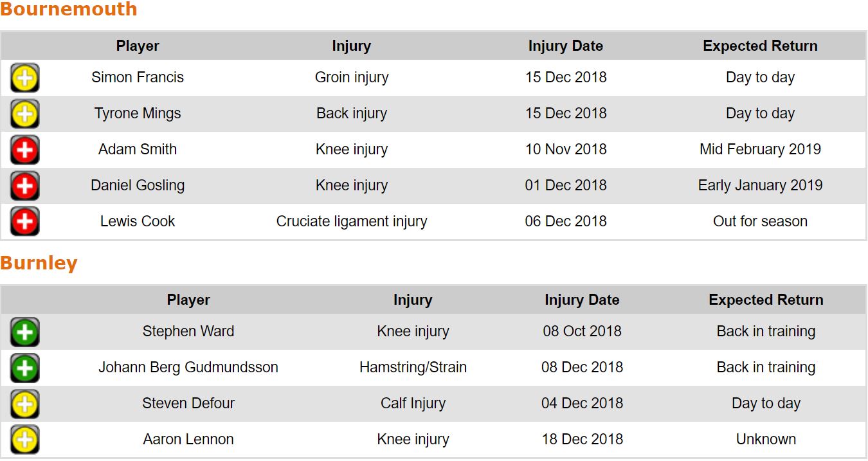
Task: Select the green icon for Johann Berg Gudmundsson
Action: pos(24,368)
